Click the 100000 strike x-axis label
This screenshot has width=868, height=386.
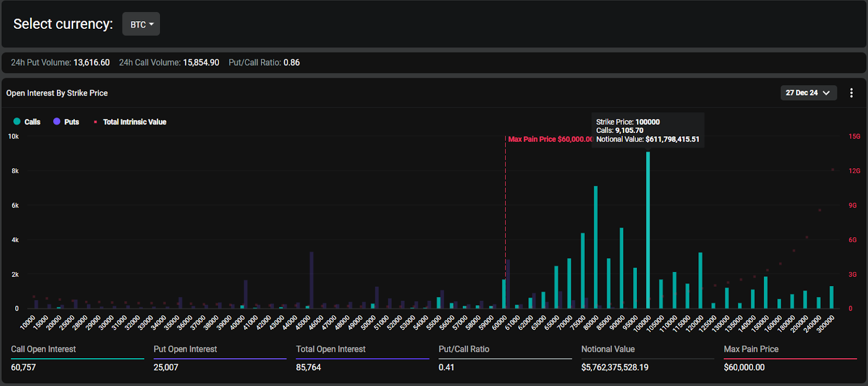pyautogui.click(x=642, y=323)
